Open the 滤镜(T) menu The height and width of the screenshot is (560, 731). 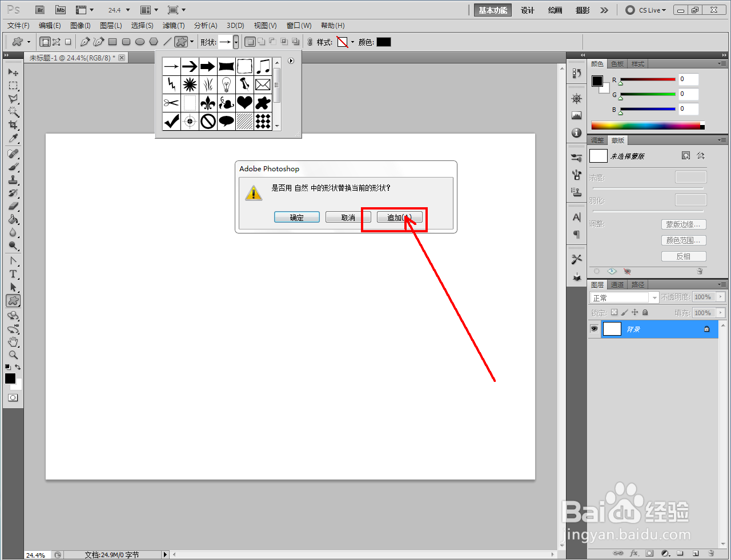tap(174, 26)
